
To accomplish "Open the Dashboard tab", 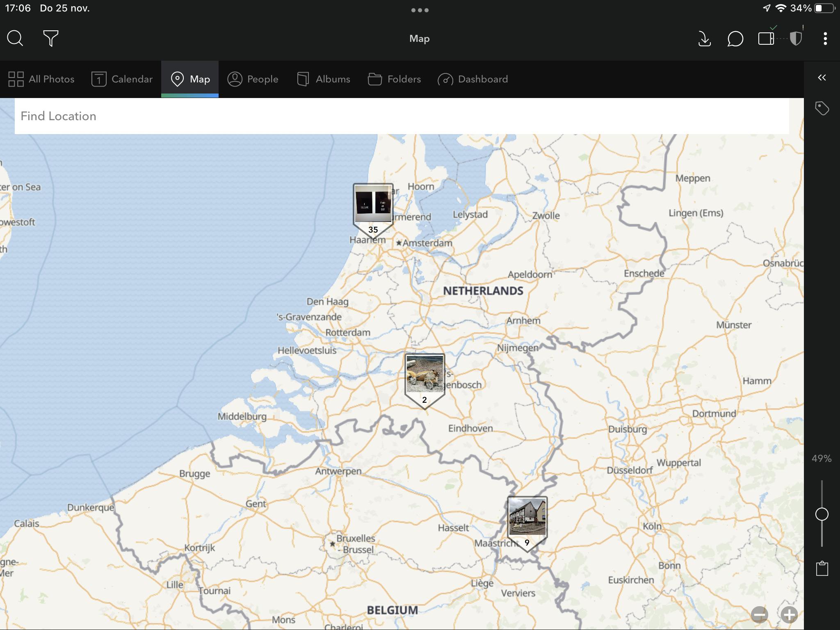I will click(473, 79).
